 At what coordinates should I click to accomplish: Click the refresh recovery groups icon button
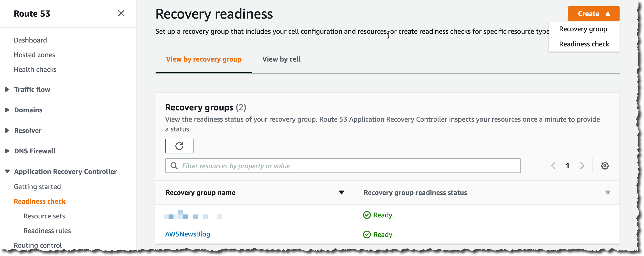tap(179, 146)
